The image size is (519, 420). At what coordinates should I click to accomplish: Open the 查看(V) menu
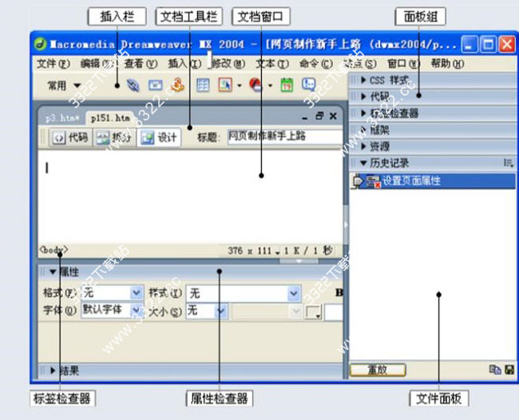(141, 64)
